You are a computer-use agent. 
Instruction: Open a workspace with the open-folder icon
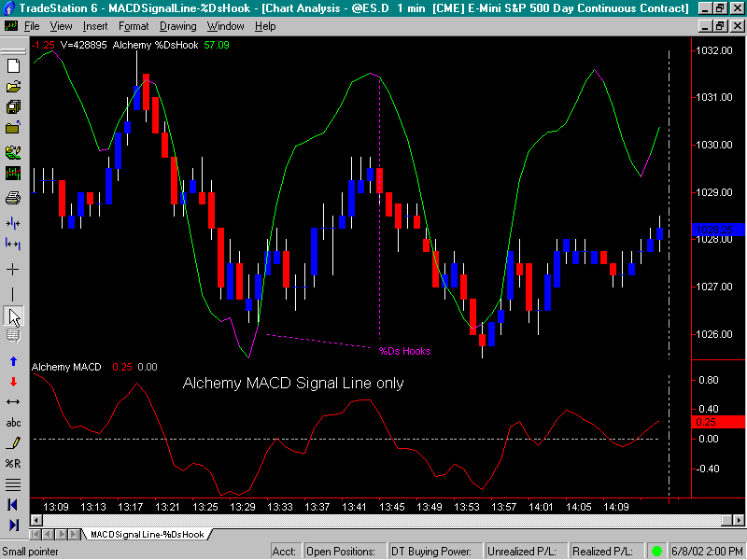coord(13,87)
